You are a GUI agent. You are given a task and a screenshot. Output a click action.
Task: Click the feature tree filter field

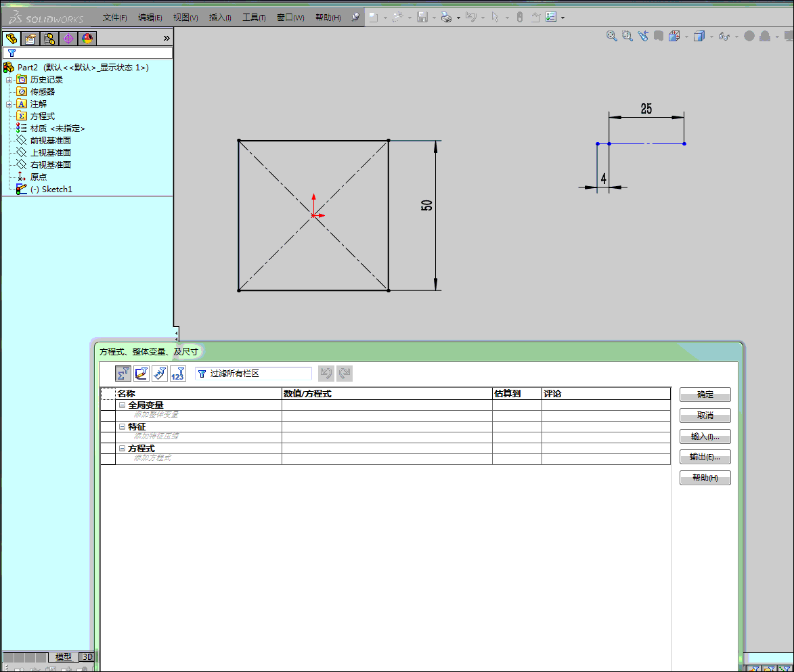(x=87, y=53)
